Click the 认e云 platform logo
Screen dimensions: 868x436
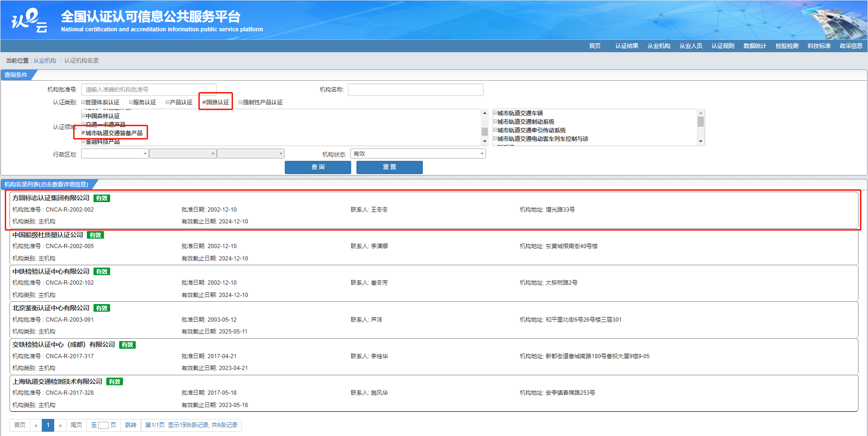coord(29,20)
